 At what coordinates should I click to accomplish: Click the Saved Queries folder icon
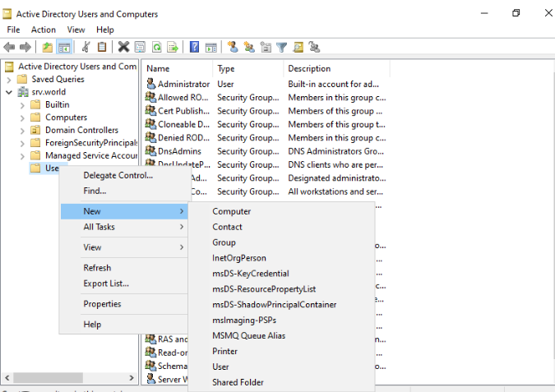22,79
